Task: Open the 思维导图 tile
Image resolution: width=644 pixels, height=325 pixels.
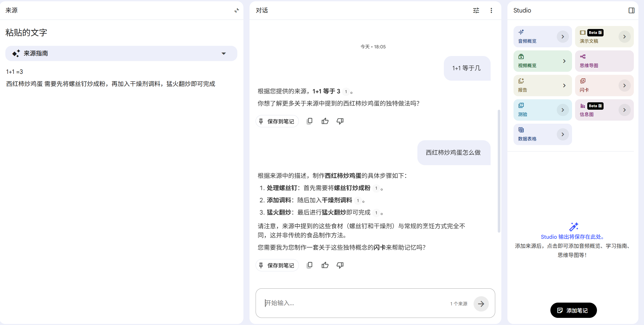Action: click(604, 61)
